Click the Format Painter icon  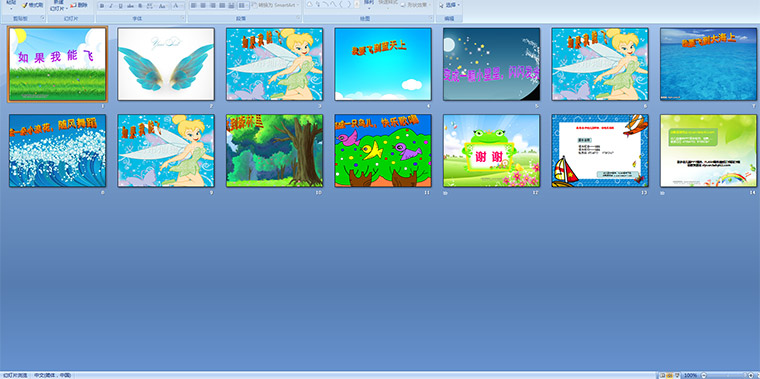32,5
